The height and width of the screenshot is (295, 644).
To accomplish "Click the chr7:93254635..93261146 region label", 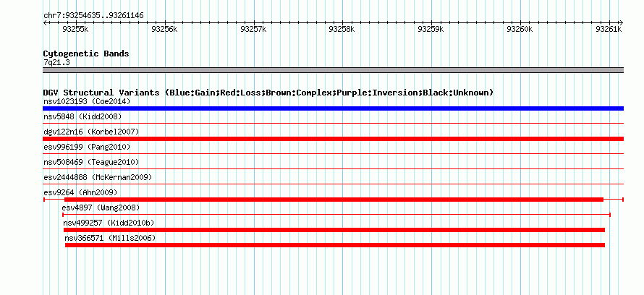I will pos(93,16).
